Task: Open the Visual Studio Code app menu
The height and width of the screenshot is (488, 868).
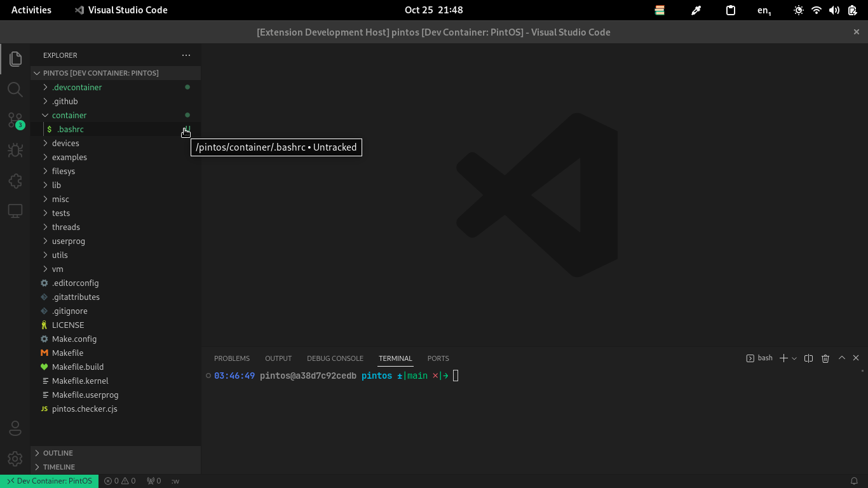Action: [121, 10]
